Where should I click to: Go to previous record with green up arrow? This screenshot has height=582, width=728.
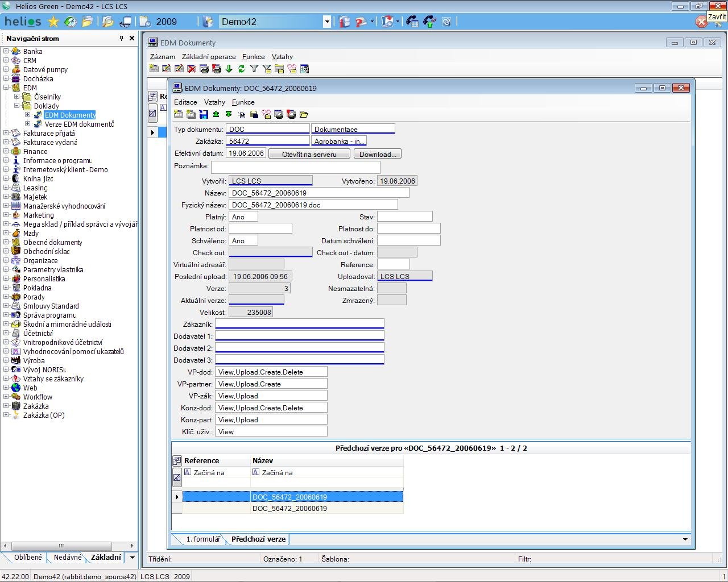tap(216, 114)
